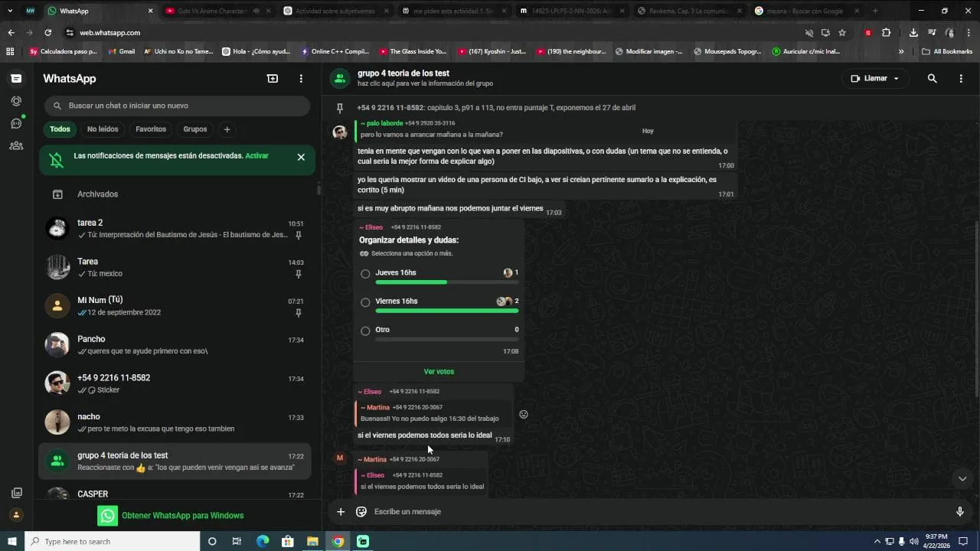Open File Explorer from taskbar
The width and height of the screenshot is (980, 551).
[x=312, y=541]
